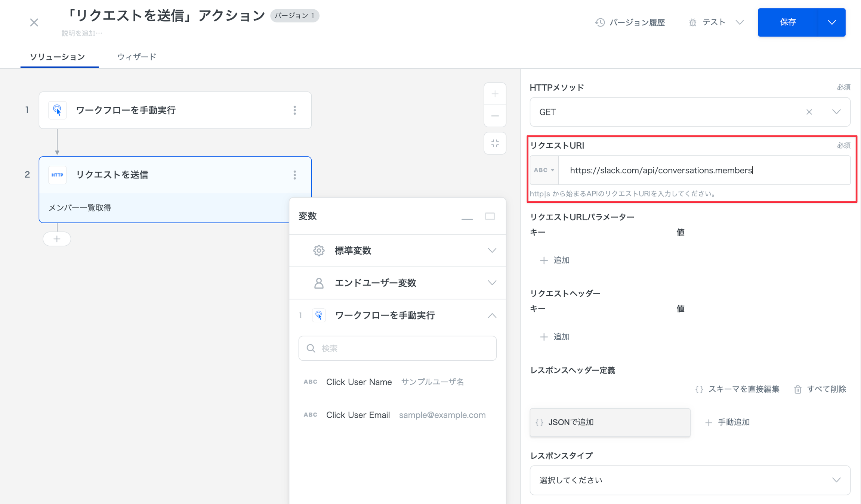
Task: Click the fit-to-view icon on the canvas
Action: tap(495, 143)
